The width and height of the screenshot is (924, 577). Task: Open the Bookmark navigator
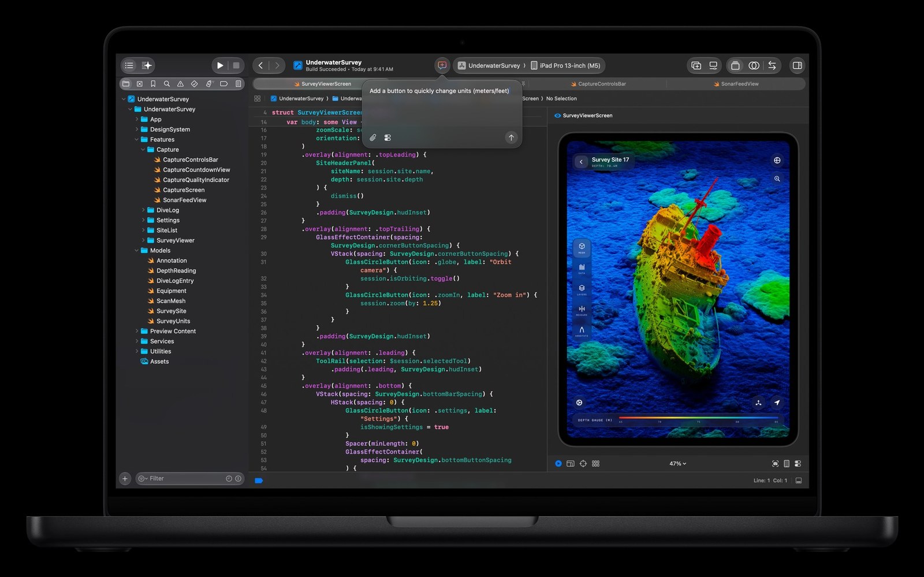153,84
